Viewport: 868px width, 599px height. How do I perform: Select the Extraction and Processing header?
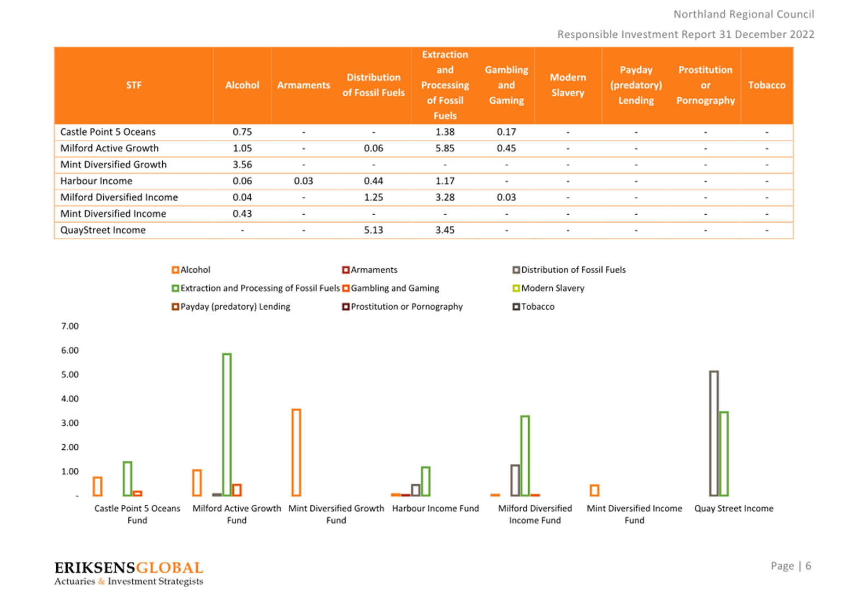coord(445,85)
